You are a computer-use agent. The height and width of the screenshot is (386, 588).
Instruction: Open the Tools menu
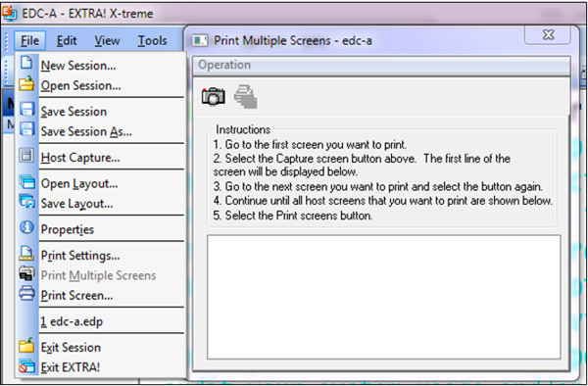152,40
